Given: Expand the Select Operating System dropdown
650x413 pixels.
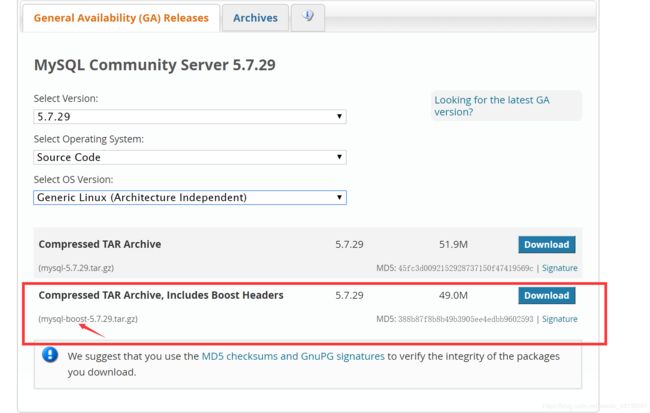Looking at the screenshot, I should tap(190, 157).
